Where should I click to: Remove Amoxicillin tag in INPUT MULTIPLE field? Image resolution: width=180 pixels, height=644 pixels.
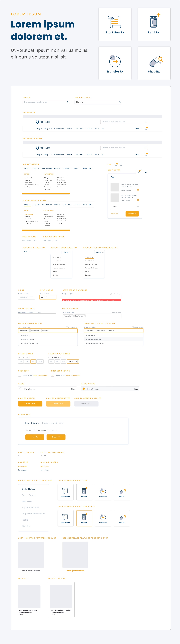pyautogui.click(x=72, y=316)
